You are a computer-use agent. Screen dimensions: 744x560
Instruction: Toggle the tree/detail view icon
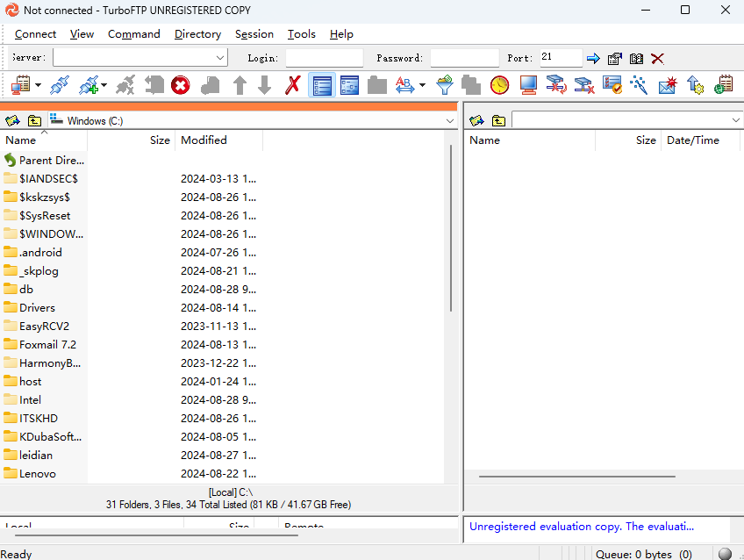click(x=349, y=85)
